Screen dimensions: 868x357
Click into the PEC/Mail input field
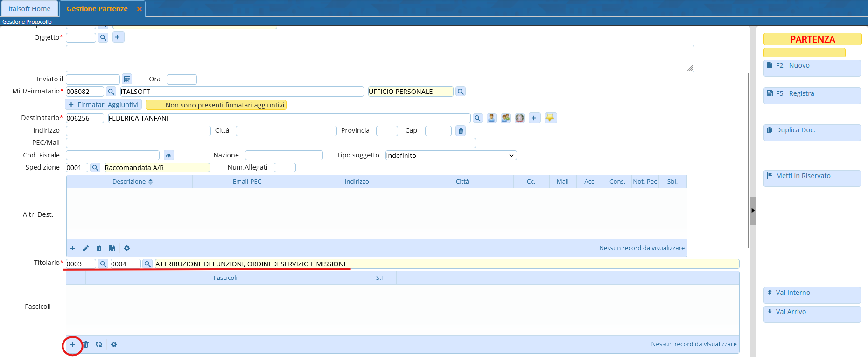click(271, 143)
